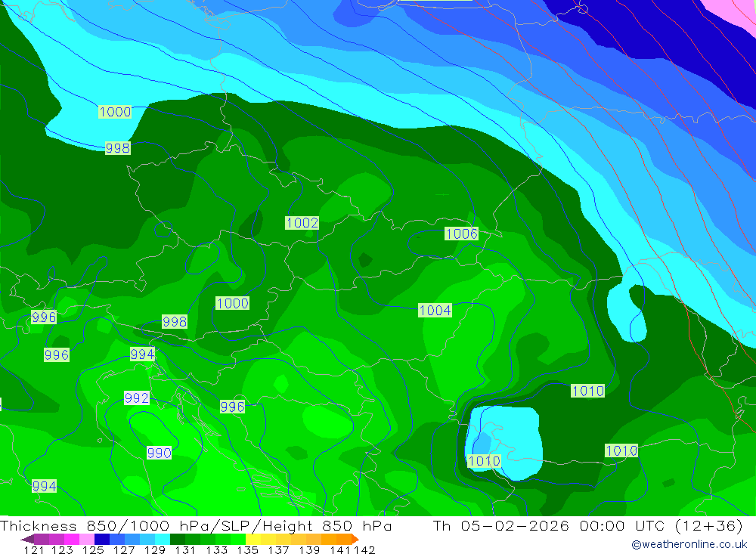Open the weatheronline.co.uk link
756x554 pixels.
(x=689, y=544)
